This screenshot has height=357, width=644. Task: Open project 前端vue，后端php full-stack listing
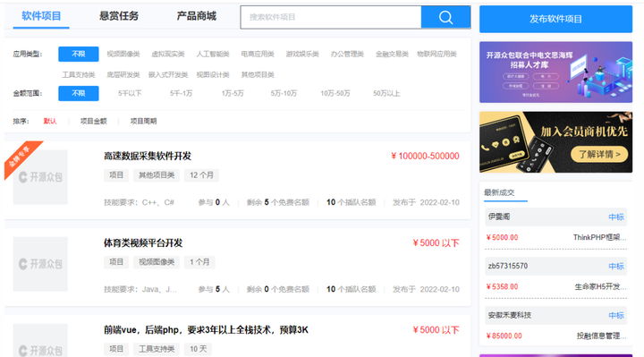[206, 330]
